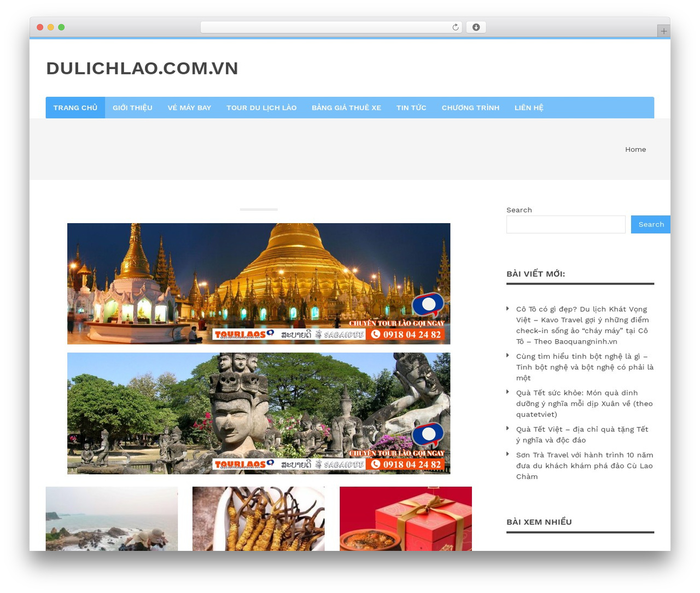
Task: Read the Cô Tô có gì đẹp article
Action: coord(582,325)
